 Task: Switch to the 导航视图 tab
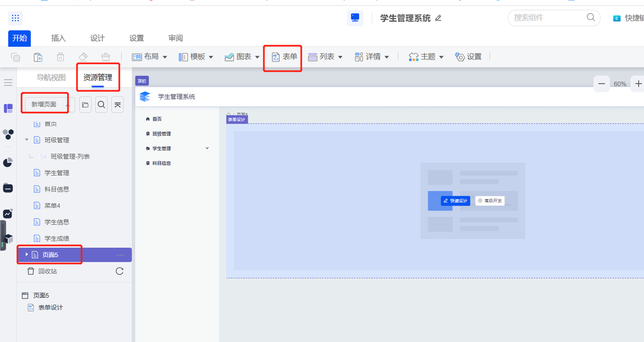(51, 77)
